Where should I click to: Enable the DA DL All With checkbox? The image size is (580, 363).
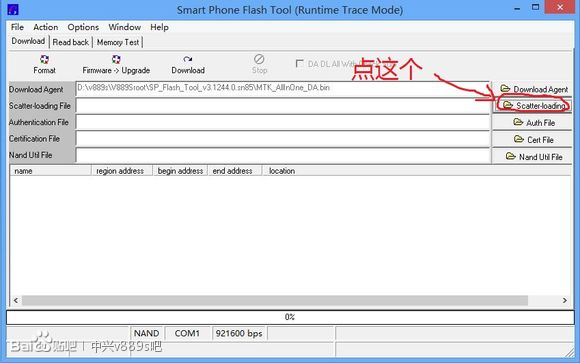pos(299,63)
